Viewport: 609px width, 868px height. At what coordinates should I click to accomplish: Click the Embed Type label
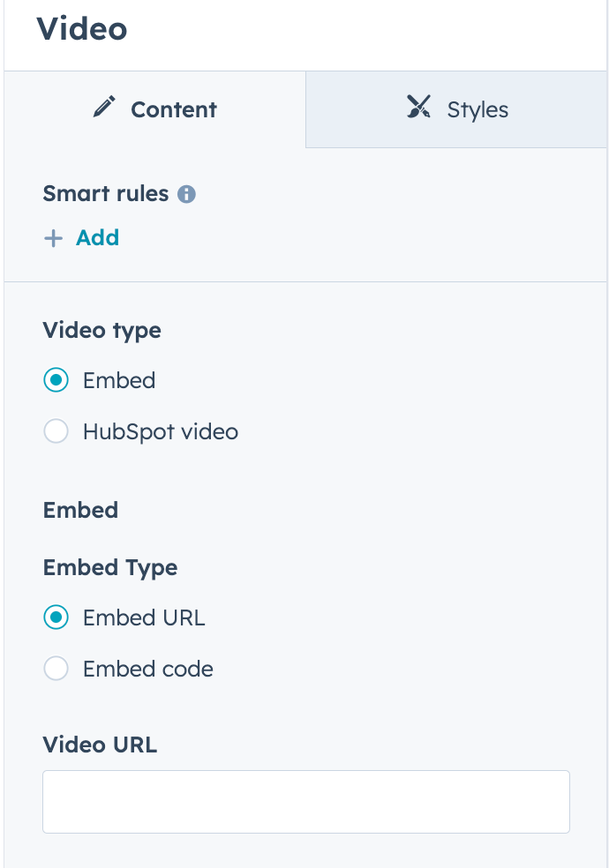[109, 567]
